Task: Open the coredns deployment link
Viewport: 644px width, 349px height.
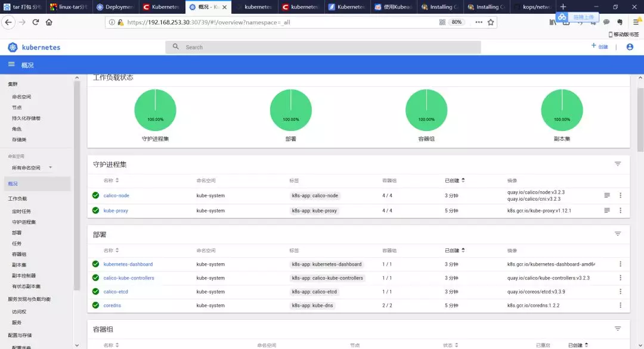Action: click(x=112, y=305)
